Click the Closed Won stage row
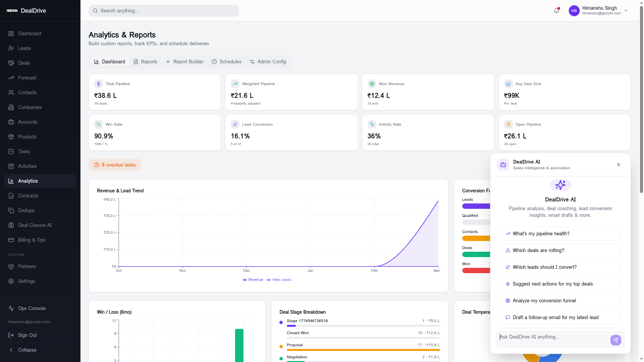This screenshot has height=362, width=644. tap(360, 335)
